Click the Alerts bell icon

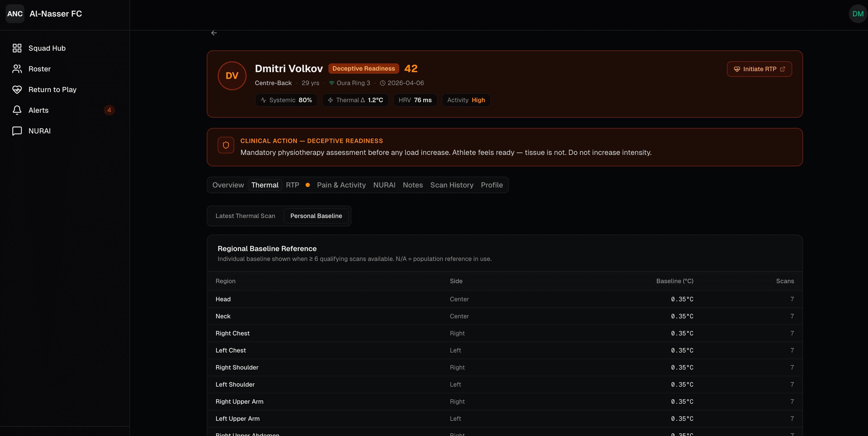point(17,110)
